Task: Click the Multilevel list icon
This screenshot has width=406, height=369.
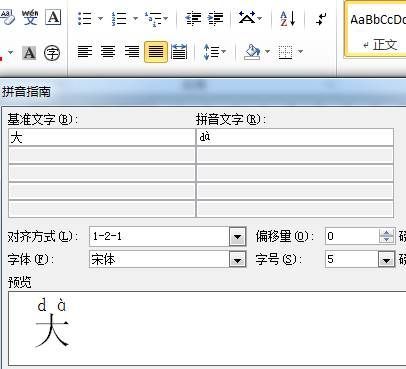Action: pyautogui.click(x=153, y=19)
